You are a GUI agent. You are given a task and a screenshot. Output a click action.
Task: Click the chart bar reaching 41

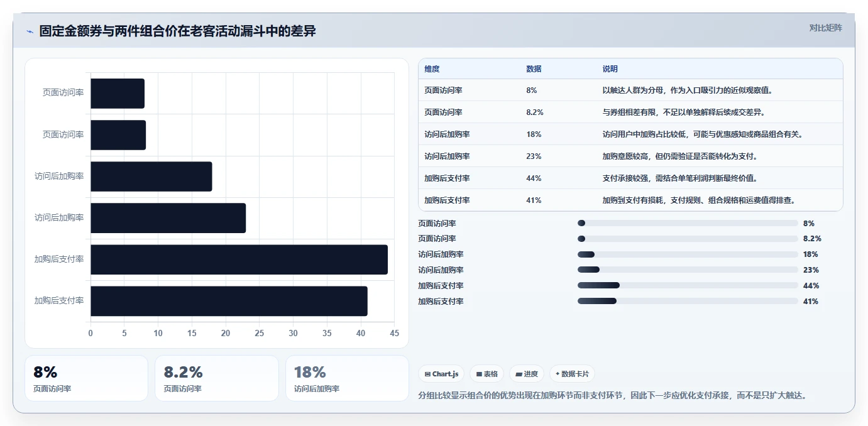pyautogui.click(x=229, y=301)
